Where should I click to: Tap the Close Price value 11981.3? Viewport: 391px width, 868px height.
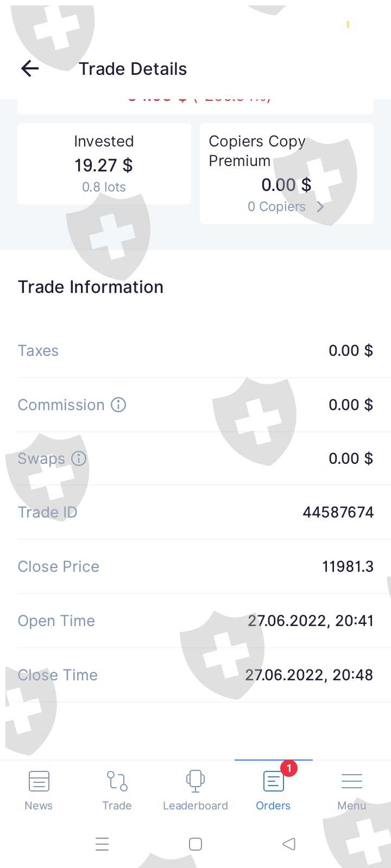point(348,566)
